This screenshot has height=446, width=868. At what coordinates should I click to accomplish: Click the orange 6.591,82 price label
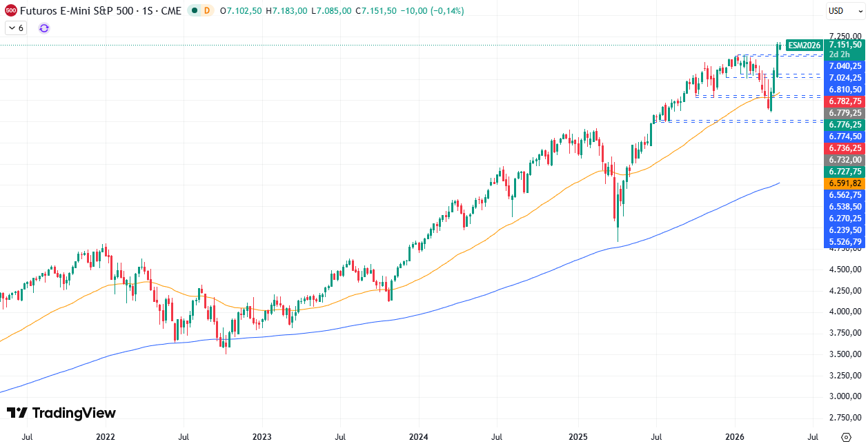[845, 183]
